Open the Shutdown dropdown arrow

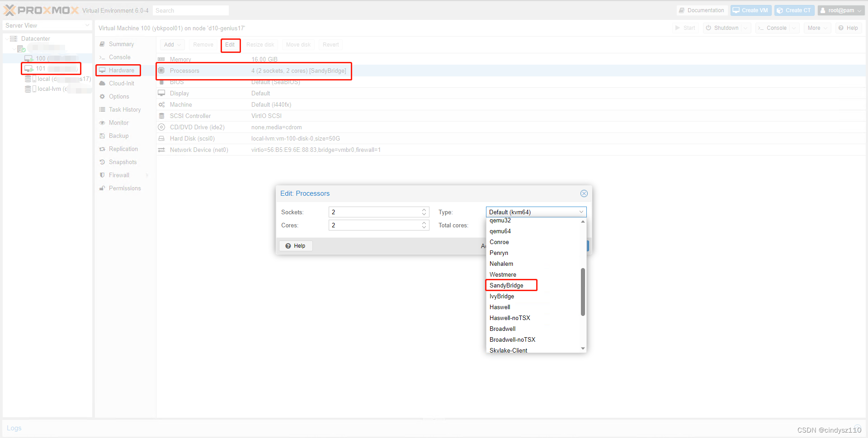(746, 28)
